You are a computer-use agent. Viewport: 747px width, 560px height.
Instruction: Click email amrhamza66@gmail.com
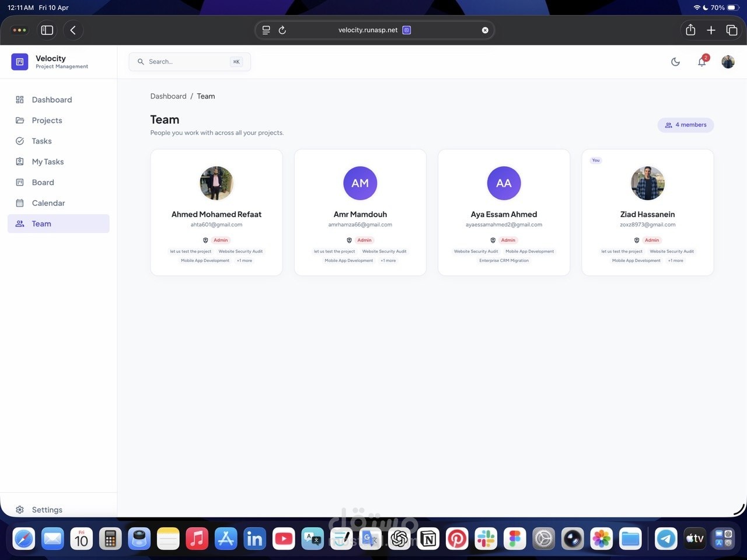pyautogui.click(x=360, y=225)
